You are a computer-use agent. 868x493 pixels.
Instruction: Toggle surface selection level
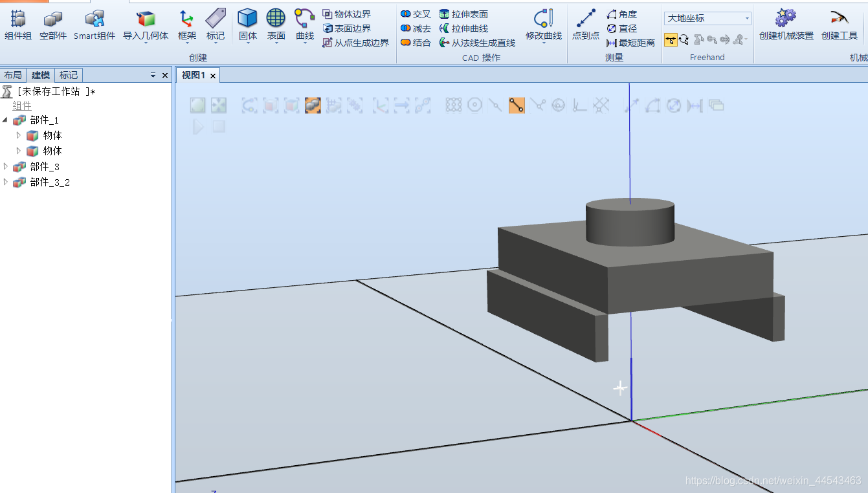[271, 105]
